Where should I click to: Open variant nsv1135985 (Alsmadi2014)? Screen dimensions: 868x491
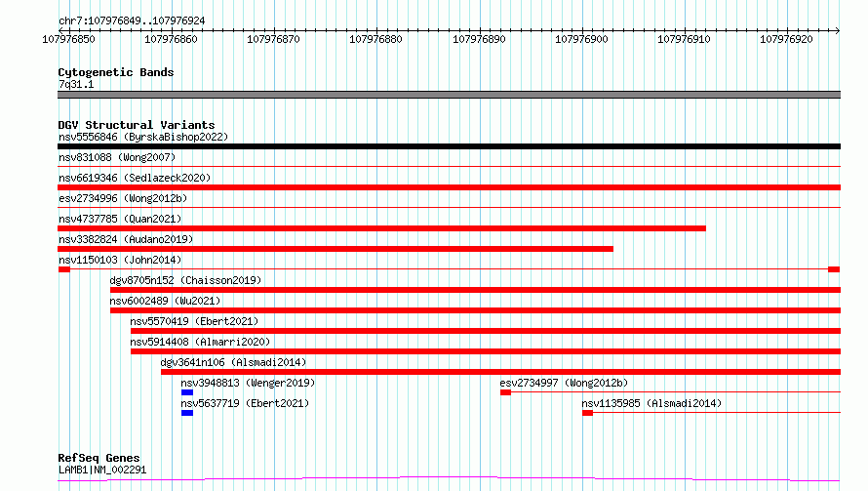click(x=651, y=403)
